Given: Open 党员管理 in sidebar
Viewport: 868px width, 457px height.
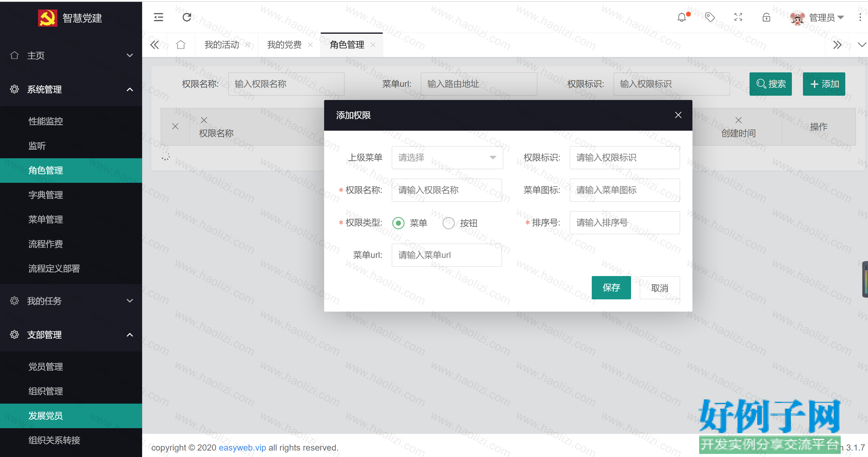Looking at the screenshot, I should (x=71, y=367).
